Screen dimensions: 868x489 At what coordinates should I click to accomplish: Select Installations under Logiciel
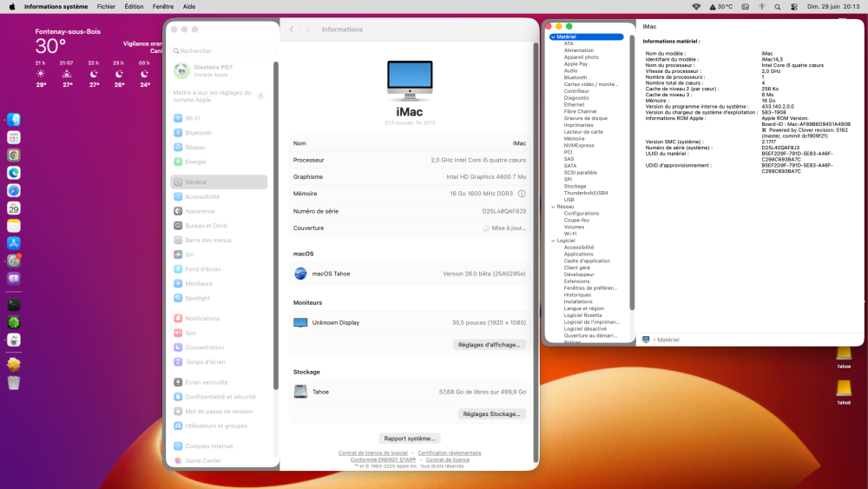pos(578,301)
